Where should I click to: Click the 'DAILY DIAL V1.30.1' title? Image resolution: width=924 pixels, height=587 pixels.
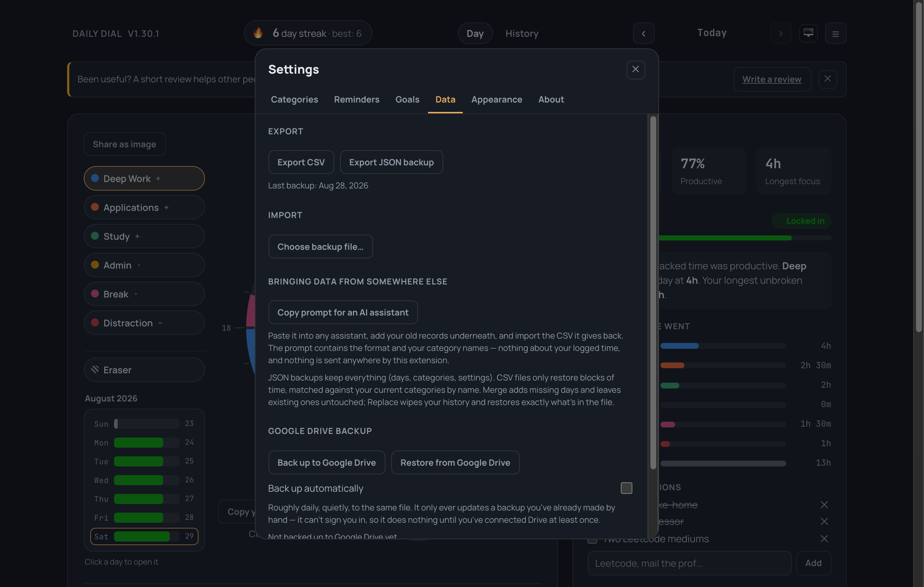click(x=116, y=34)
